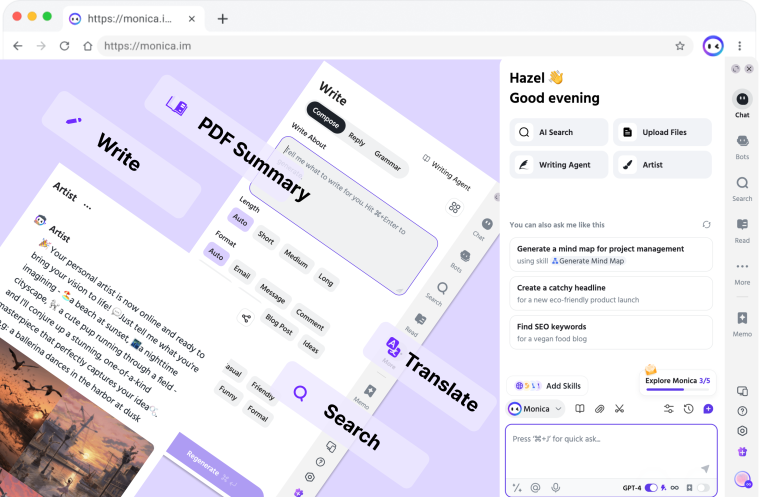The image size is (768, 497).
Task: Open the Memo section in the sidebar
Action: coord(742,324)
